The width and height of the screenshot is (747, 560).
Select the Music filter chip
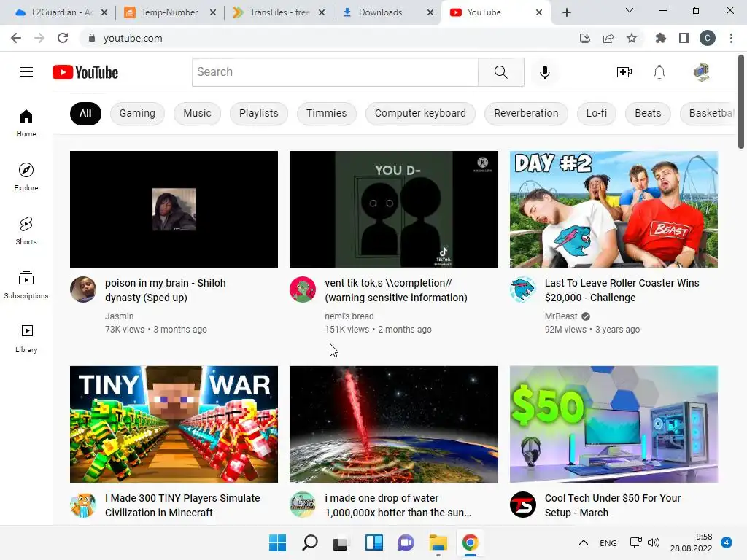pos(197,113)
